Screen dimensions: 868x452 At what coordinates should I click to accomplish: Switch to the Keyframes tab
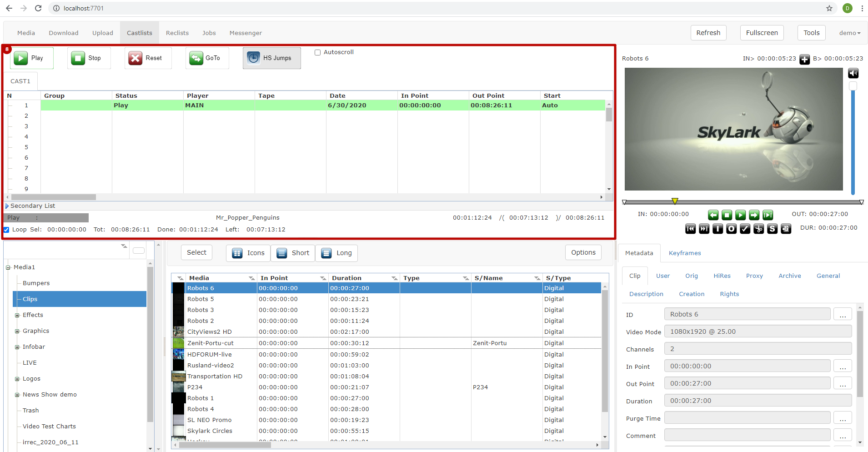(685, 253)
